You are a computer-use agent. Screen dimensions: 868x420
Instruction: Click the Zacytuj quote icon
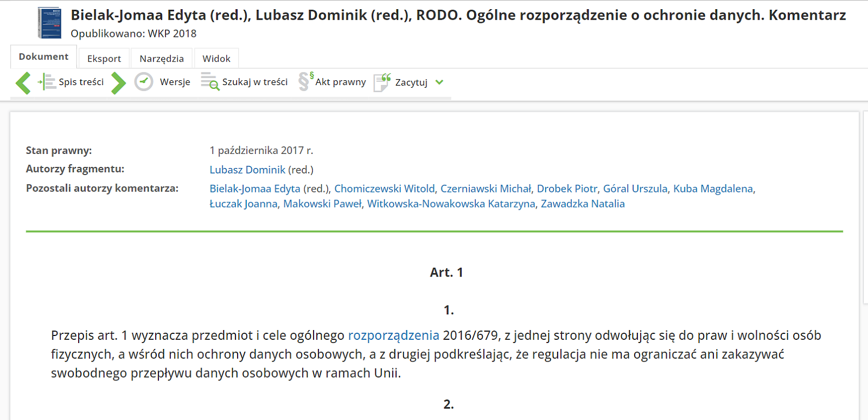[382, 82]
